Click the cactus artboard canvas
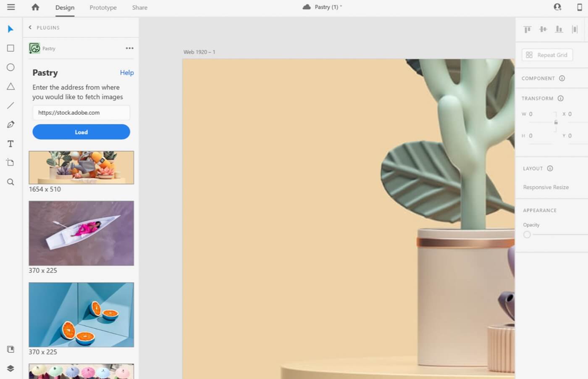This screenshot has height=379, width=588. (x=349, y=218)
